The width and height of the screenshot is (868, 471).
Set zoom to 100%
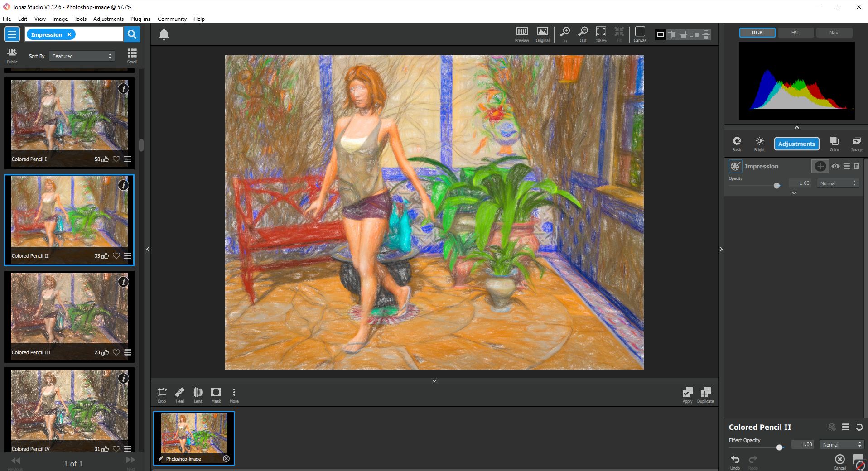pos(601,34)
